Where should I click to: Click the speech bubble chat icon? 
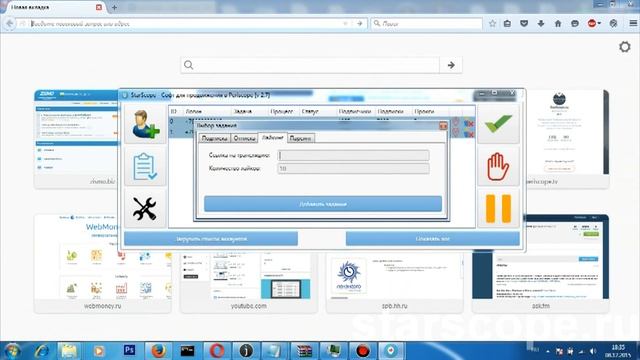[575, 24]
